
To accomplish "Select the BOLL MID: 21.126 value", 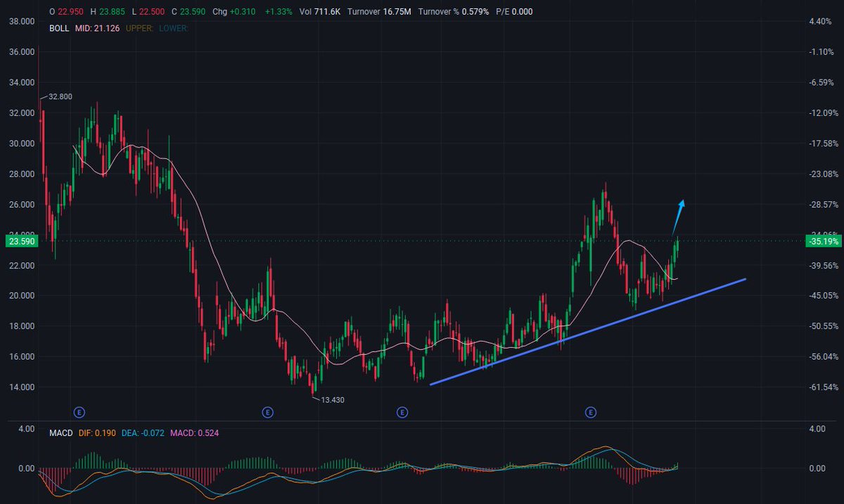I will click(x=96, y=28).
